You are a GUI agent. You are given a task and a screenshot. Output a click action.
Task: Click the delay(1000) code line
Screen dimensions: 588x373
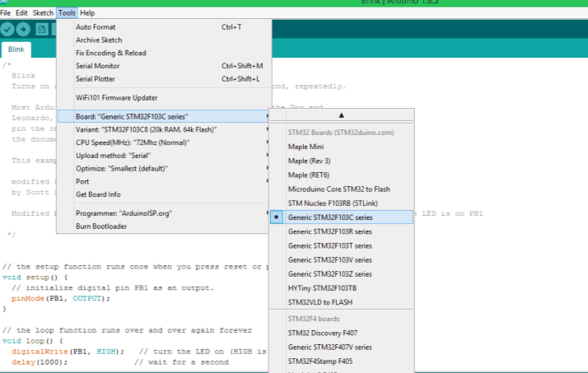click(40, 362)
